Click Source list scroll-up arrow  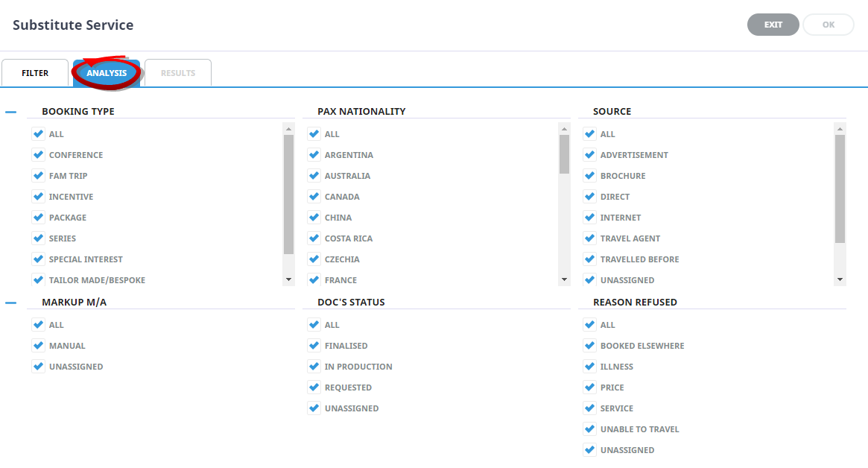click(x=840, y=129)
